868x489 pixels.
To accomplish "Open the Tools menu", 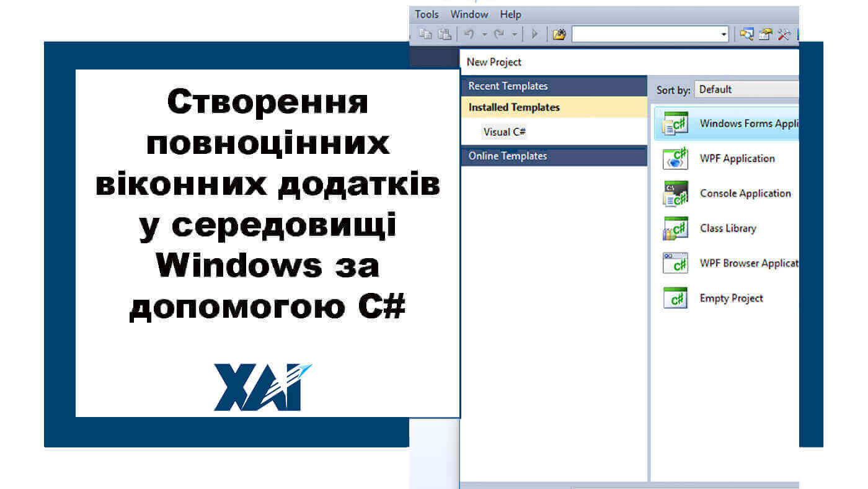I will coord(426,14).
